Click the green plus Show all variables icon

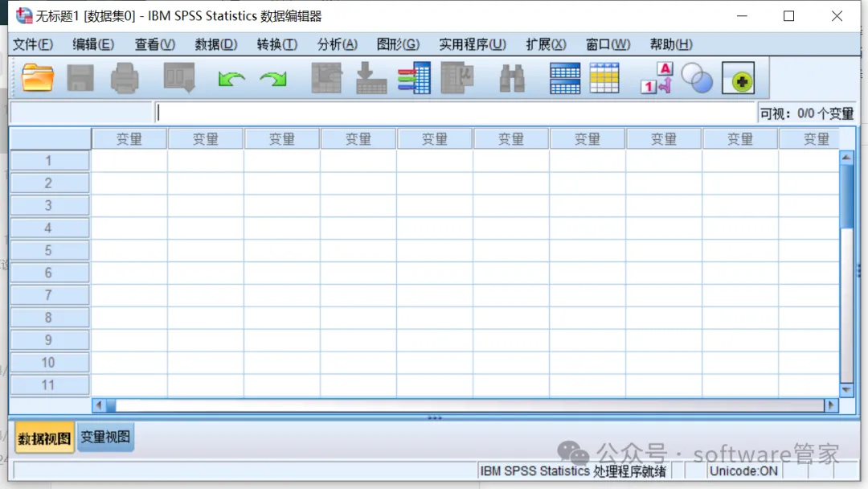(x=739, y=78)
